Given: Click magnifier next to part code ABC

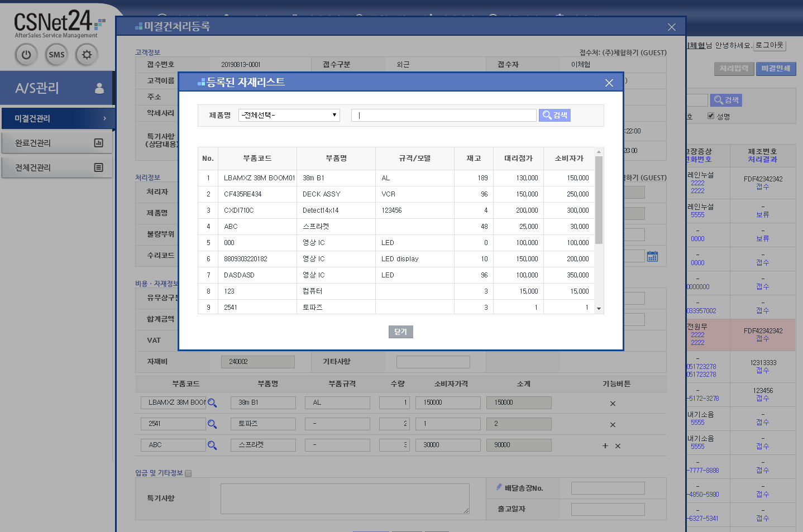Looking at the screenshot, I should [212, 445].
